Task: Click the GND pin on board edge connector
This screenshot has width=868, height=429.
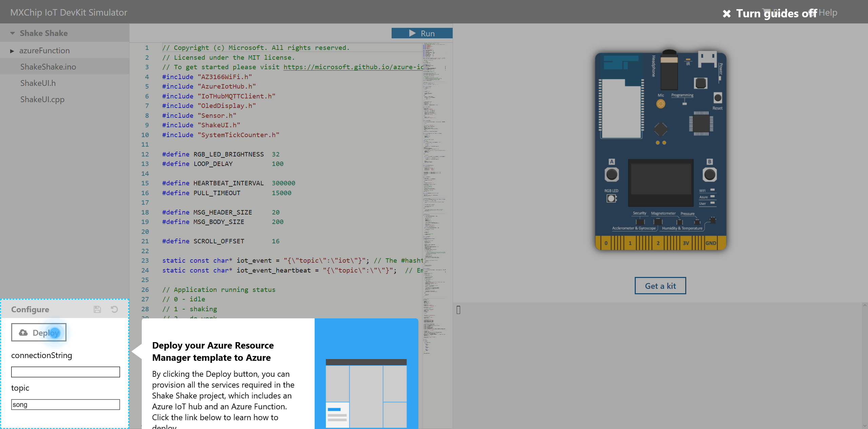Action: click(x=711, y=243)
